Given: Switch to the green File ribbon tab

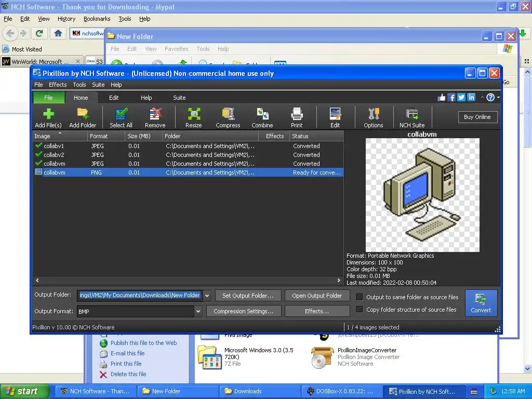Looking at the screenshot, I should [48, 98].
